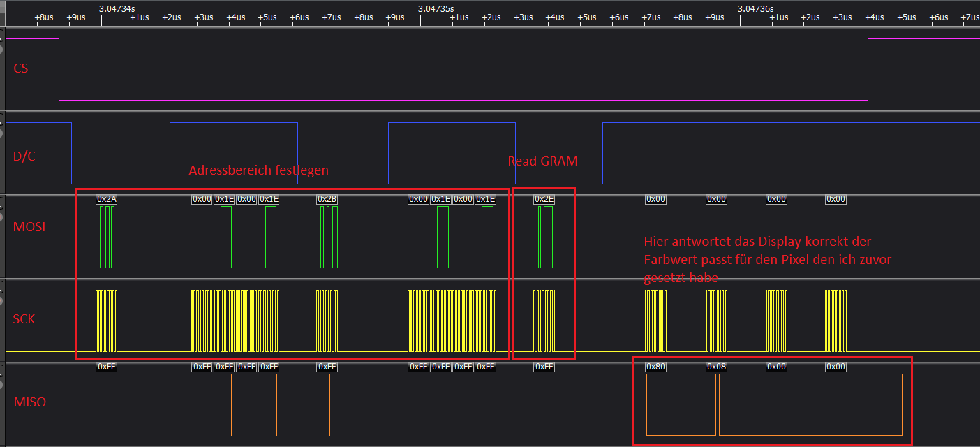Image resolution: width=980 pixels, height=447 pixels.
Task: Click MISO 0xFF bubble beneath MOSI 0x2B
Action: (x=327, y=367)
